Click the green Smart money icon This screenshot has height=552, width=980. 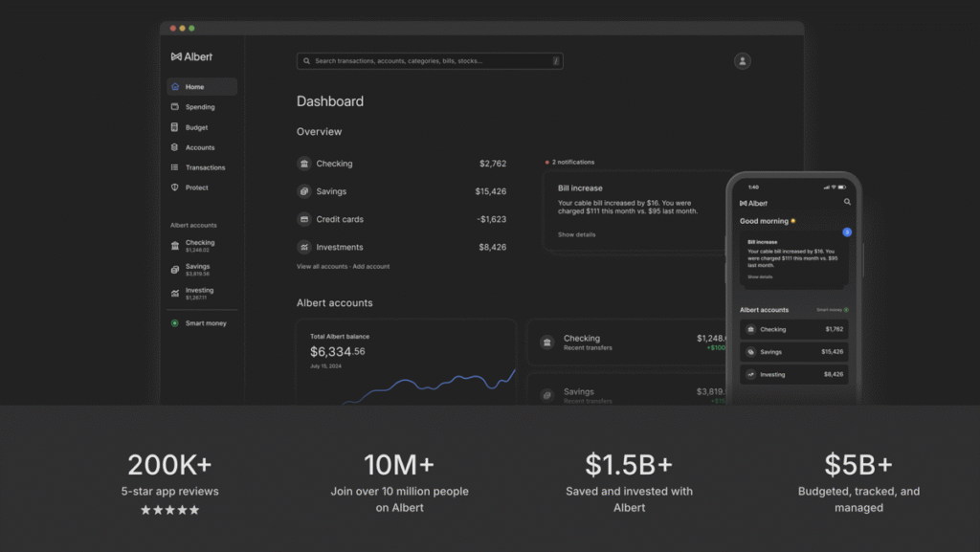[x=175, y=323]
